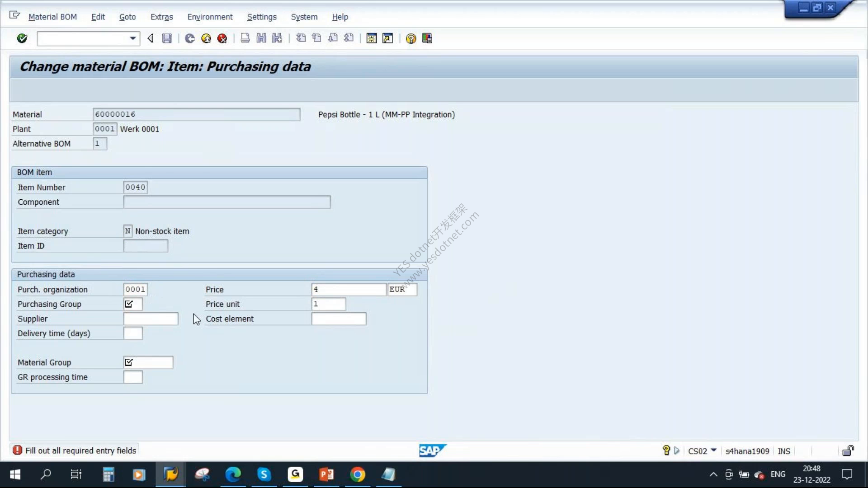Open the Environment menu
Viewport: 868px width, 488px height.
click(210, 17)
